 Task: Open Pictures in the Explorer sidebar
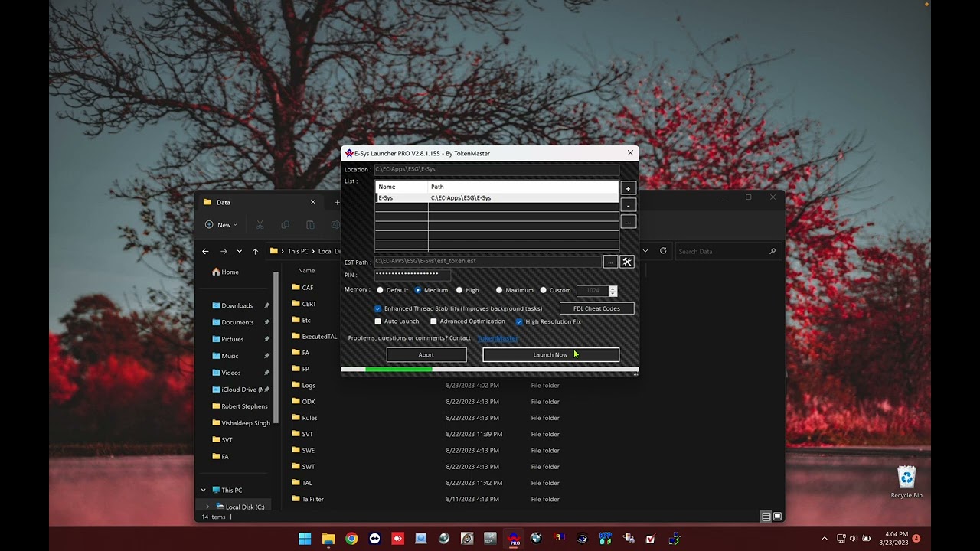[227, 339]
